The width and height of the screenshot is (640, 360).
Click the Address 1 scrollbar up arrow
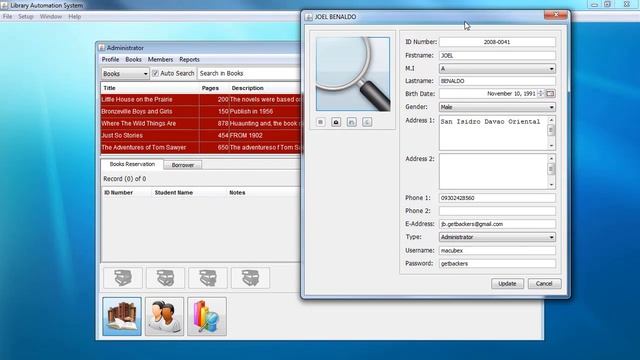coord(551,120)
